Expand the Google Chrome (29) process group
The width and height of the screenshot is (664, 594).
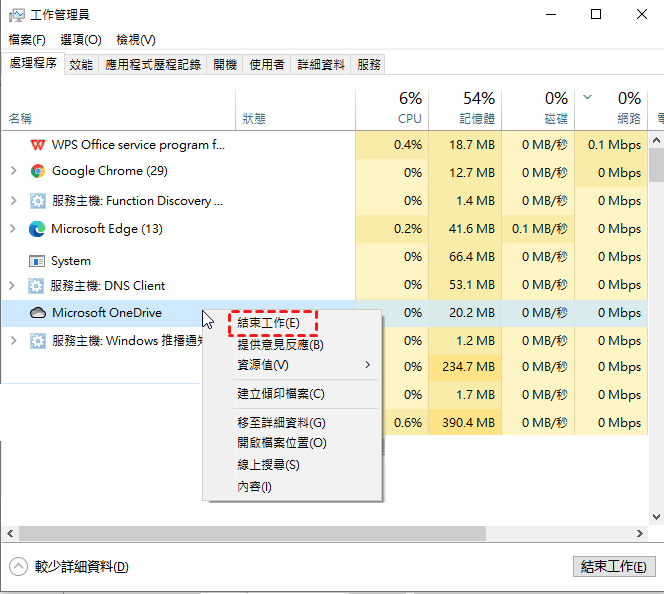click(x=14, y=171)
